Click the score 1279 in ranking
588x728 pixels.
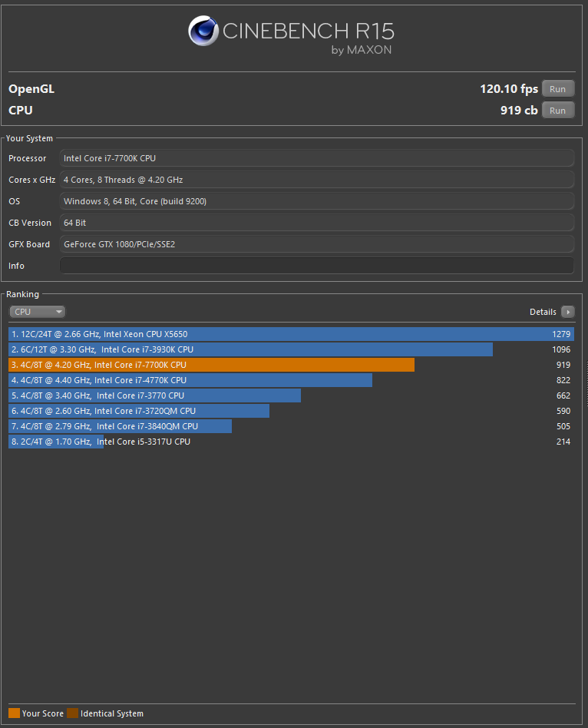561,334
